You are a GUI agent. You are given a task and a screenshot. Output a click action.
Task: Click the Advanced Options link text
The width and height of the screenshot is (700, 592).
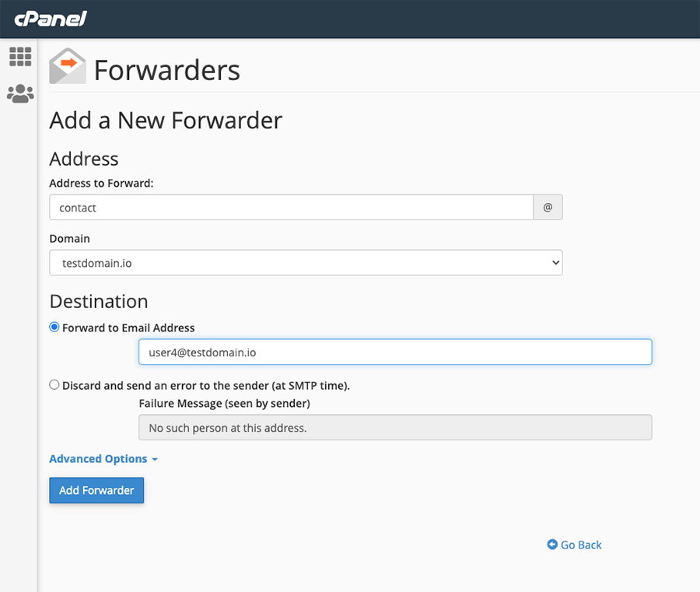tap(98, 459)
